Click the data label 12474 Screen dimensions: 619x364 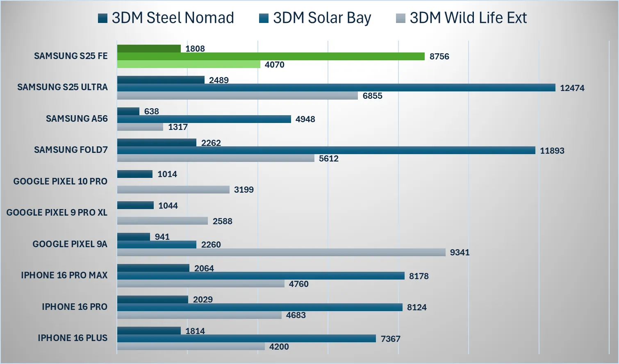[x=572, y=88]
